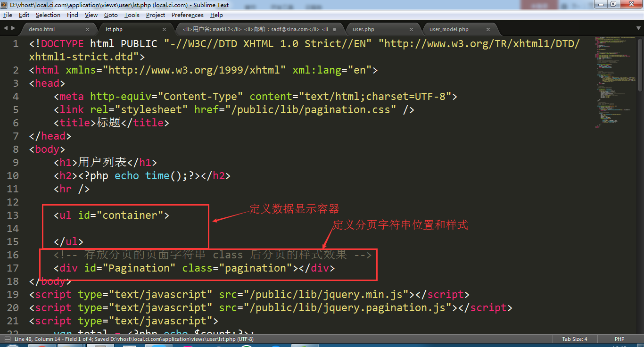Screen dimensions: 644x347
Task: Click the minimap code overview
Action: pyautogui.click(x=613, y=80)
